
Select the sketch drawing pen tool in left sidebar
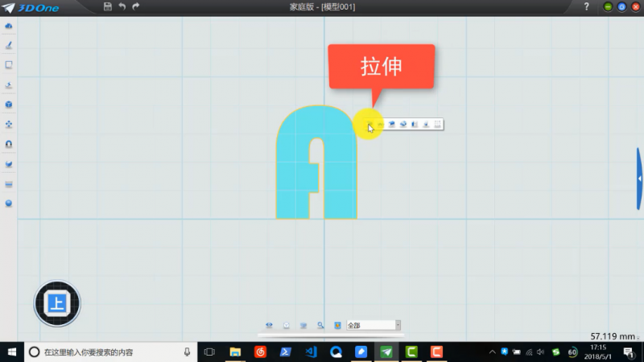[9, 45]
